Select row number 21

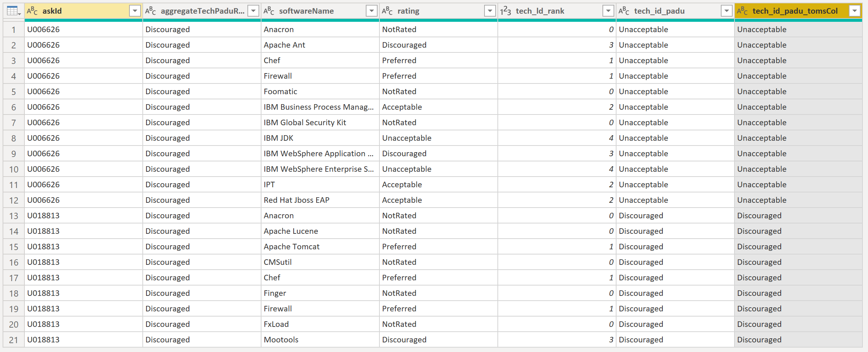point(14,340)
